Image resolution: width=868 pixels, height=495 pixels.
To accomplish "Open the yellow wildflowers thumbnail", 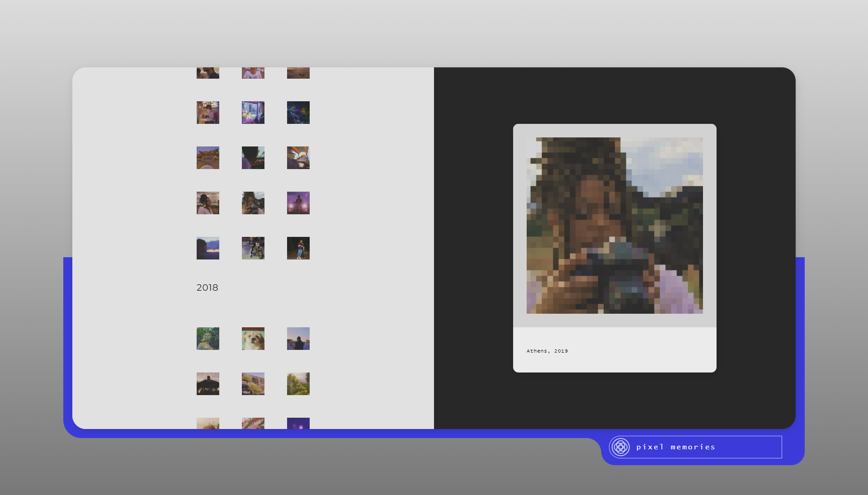I will tap(298, 384).
